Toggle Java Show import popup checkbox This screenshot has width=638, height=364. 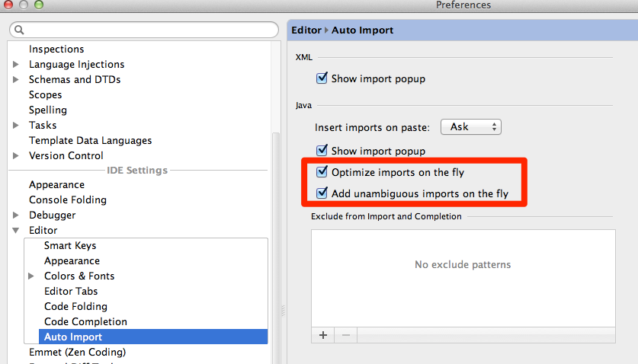[322, 151]
